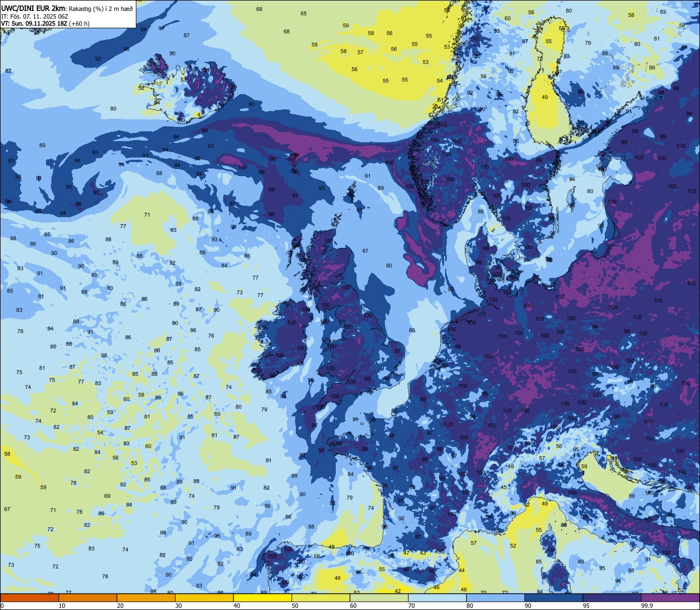The width and height of the screenshot is (700, 610).
Task: Click the legend tick label '20'
Action: [x=120, y=606]
